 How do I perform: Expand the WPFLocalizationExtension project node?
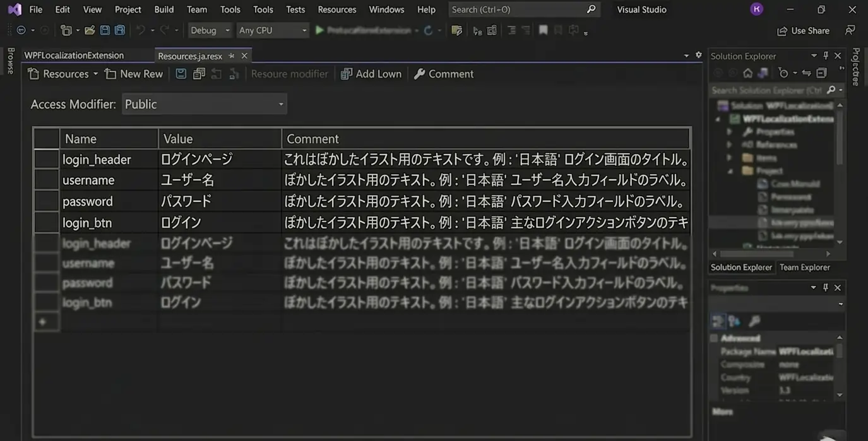716,119
